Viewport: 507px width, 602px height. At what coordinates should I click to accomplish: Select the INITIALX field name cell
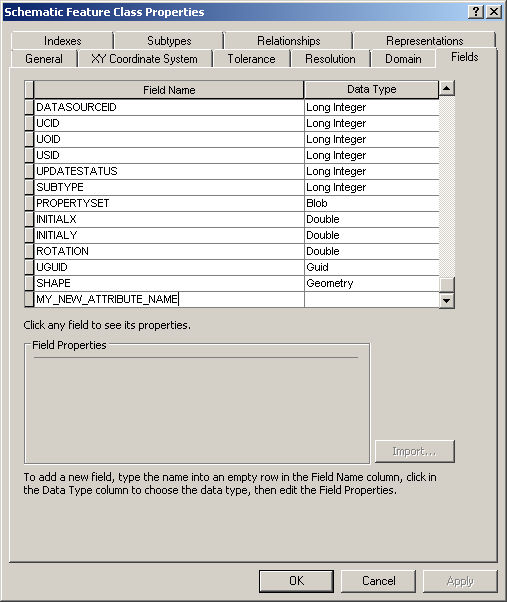coord(169,219)
